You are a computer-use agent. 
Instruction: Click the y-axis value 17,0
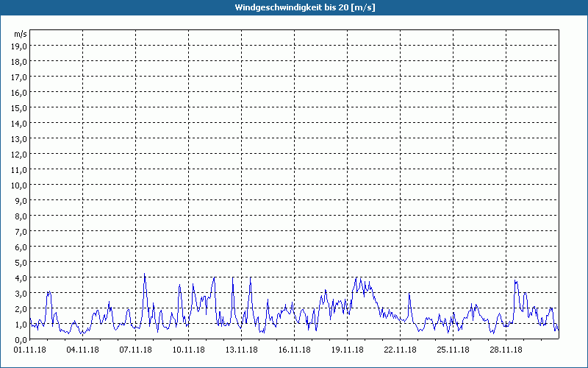coord(19,77)
